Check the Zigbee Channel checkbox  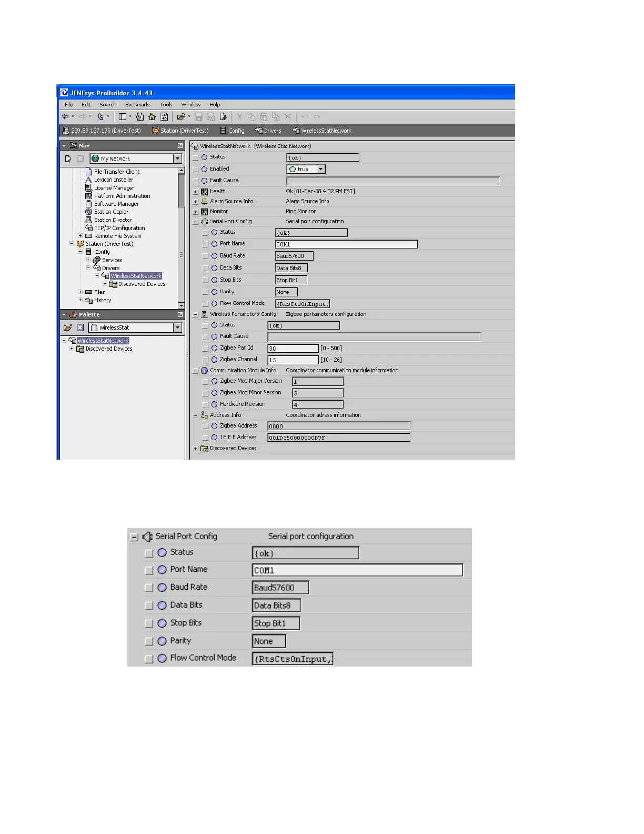point(206,360)
